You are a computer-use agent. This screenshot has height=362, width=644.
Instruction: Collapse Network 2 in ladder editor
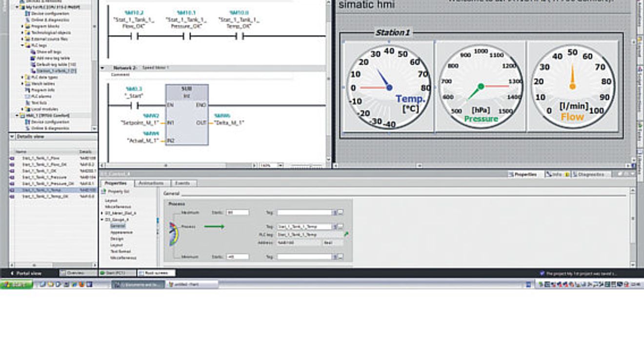click(103, 68)
